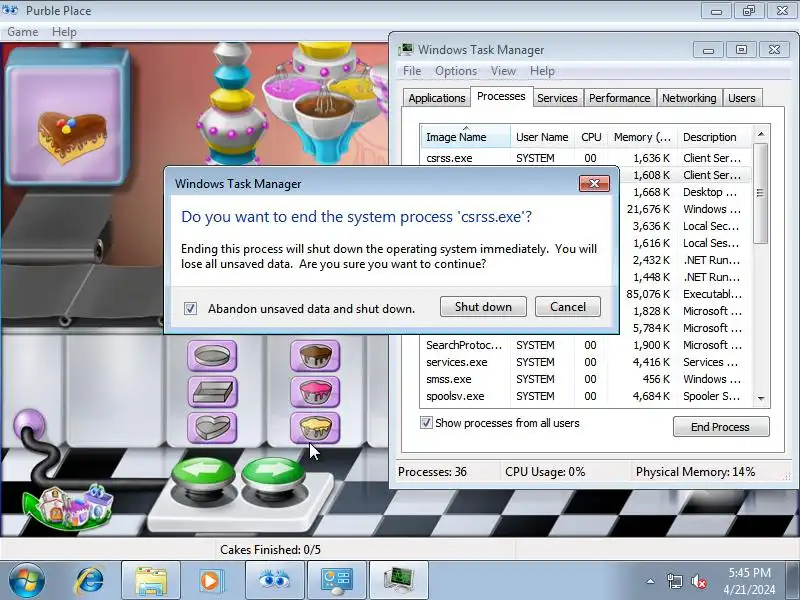The height and width of the screenshot is (600, 800).
Task: Switch to the Applications tab
Action: [437, 98]
